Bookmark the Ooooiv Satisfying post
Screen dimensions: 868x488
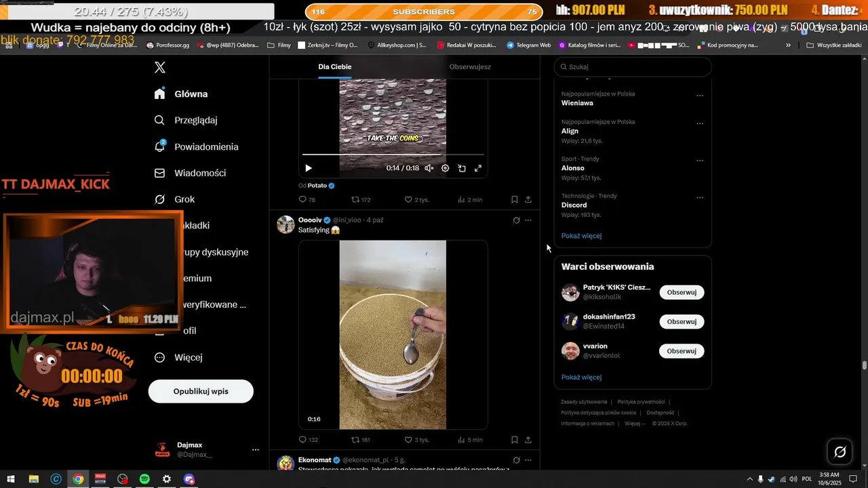pos(515,440)
